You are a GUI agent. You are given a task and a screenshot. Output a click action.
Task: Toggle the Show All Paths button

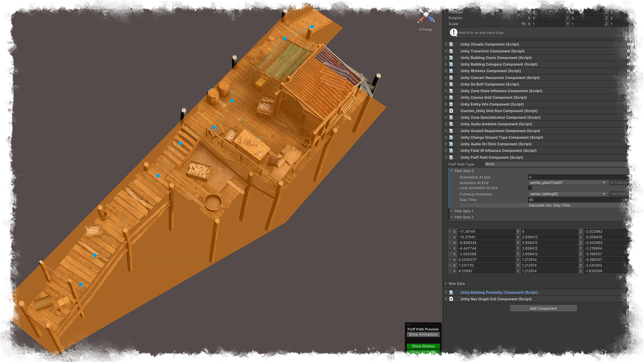(423, 352)
